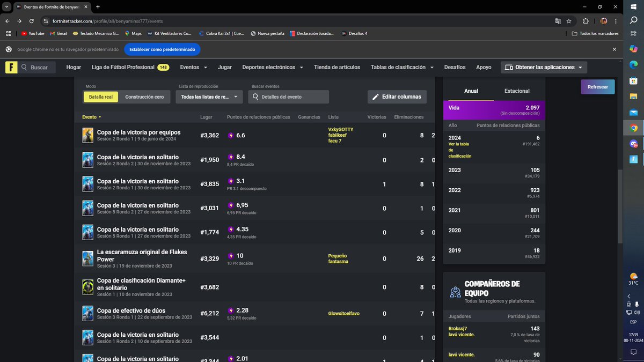Screen dimensions: 644x362
Task: Click the Editar columnas button
Action: point(397,97)
